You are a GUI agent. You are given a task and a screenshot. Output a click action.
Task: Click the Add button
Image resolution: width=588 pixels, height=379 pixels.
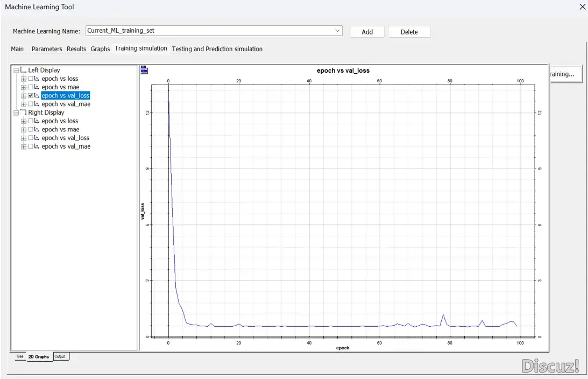[367, 32]
